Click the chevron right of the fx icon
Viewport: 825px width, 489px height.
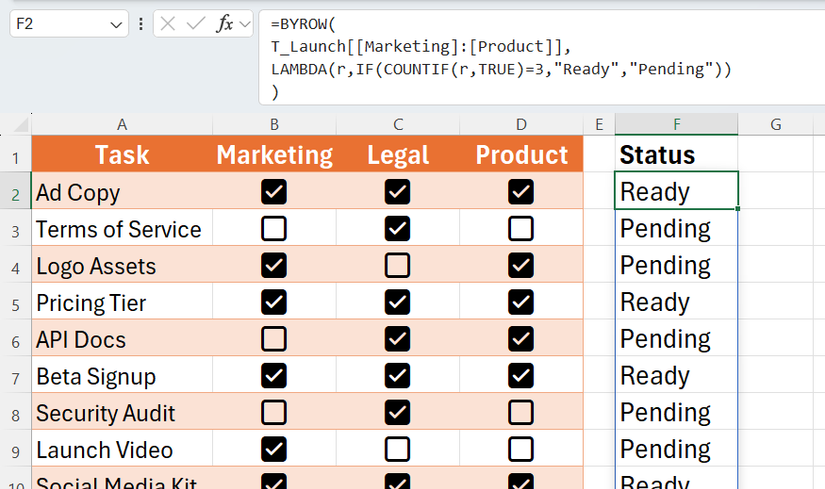tap(245, 24)
